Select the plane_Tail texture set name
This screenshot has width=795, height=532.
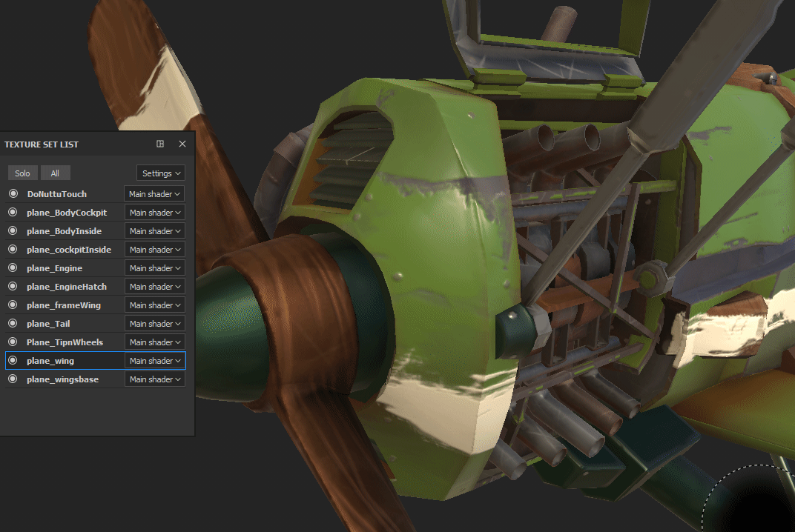[x=48, y=323]
